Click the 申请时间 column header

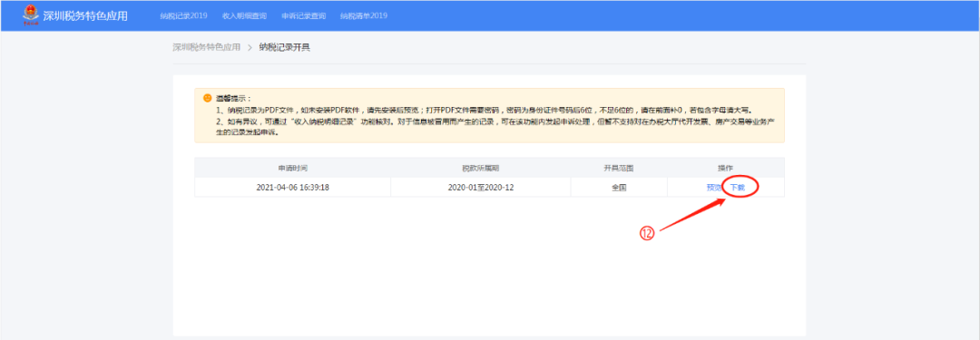292,168
